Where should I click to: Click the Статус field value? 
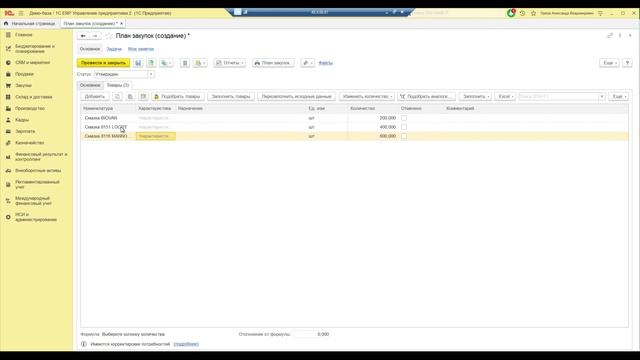(x=121, y=74)
